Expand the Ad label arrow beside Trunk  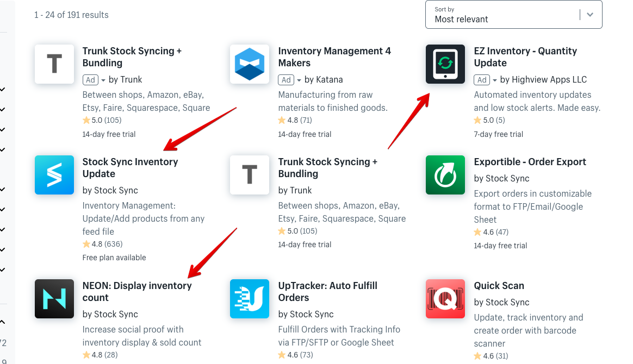click(103, 80)
